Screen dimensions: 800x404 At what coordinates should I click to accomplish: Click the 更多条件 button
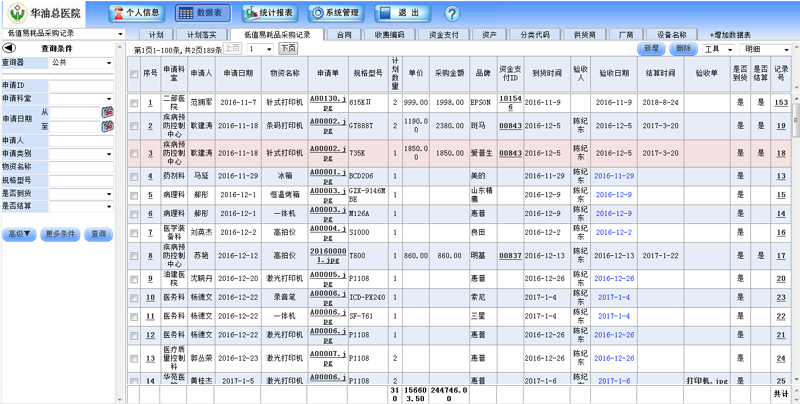[x=60, y=234]
